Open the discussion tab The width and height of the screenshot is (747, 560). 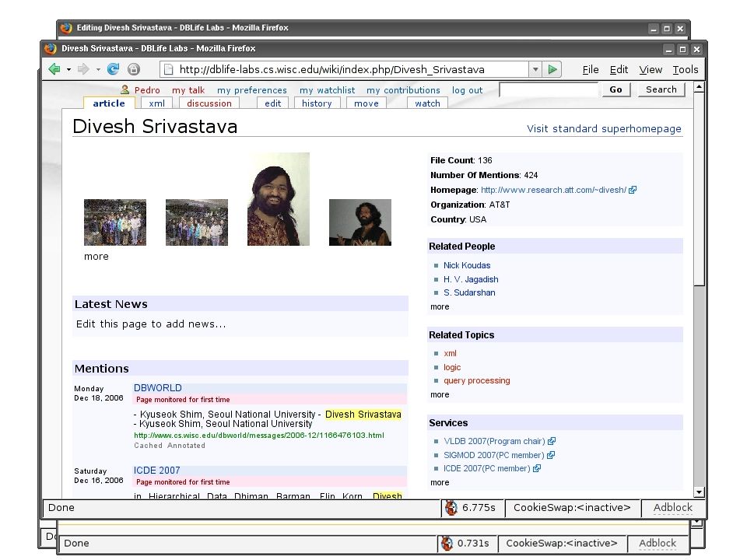209,103
